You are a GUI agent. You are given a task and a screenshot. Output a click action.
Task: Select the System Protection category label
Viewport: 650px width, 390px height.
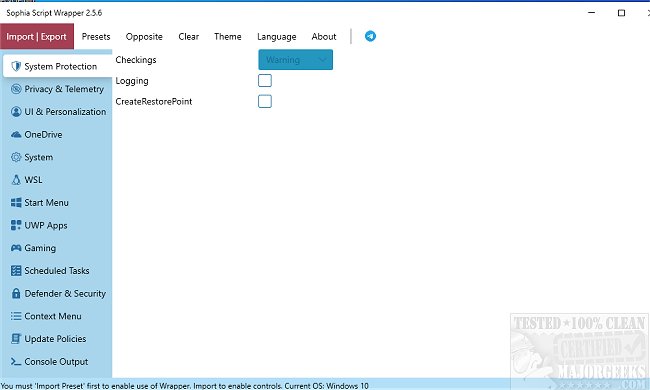click(x=61, y=66)
